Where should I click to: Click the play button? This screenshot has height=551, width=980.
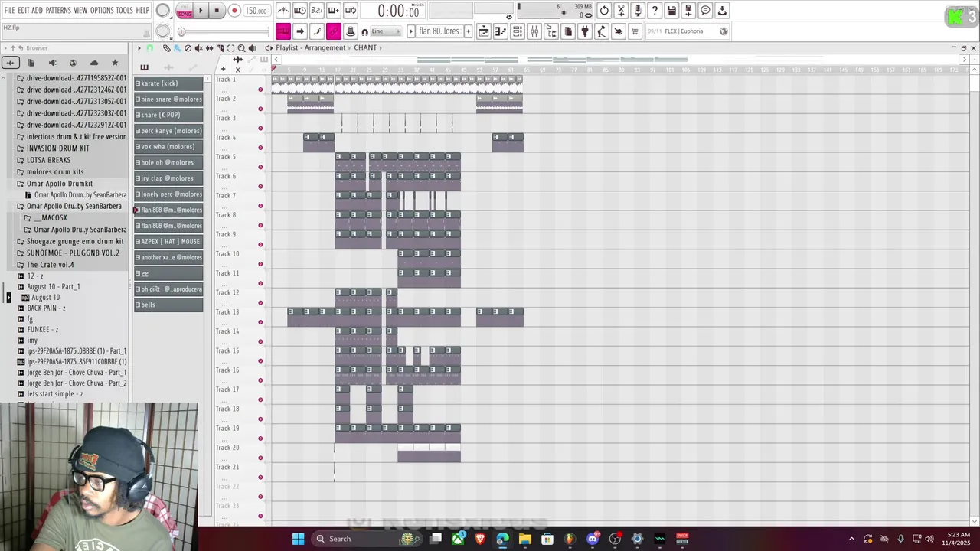click(x=201, y=11)
